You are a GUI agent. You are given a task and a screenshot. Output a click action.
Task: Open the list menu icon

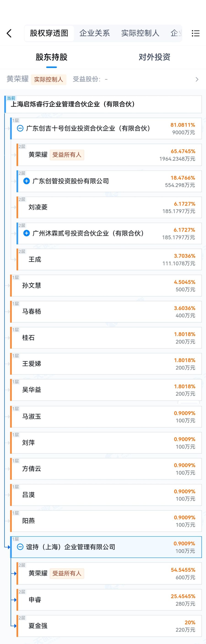pyautogui.click(x=195, y=33)
